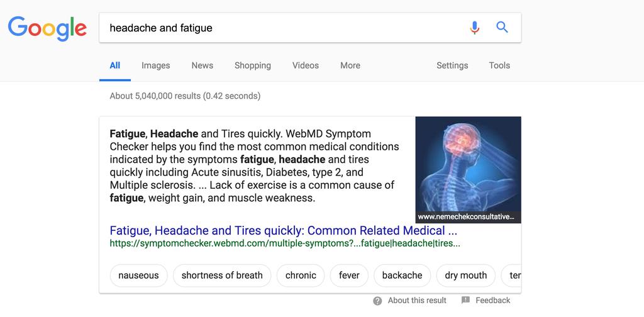Start voice search with microphone icon
The width and height of the screenshot is (644, 317).
coord(474,28)
